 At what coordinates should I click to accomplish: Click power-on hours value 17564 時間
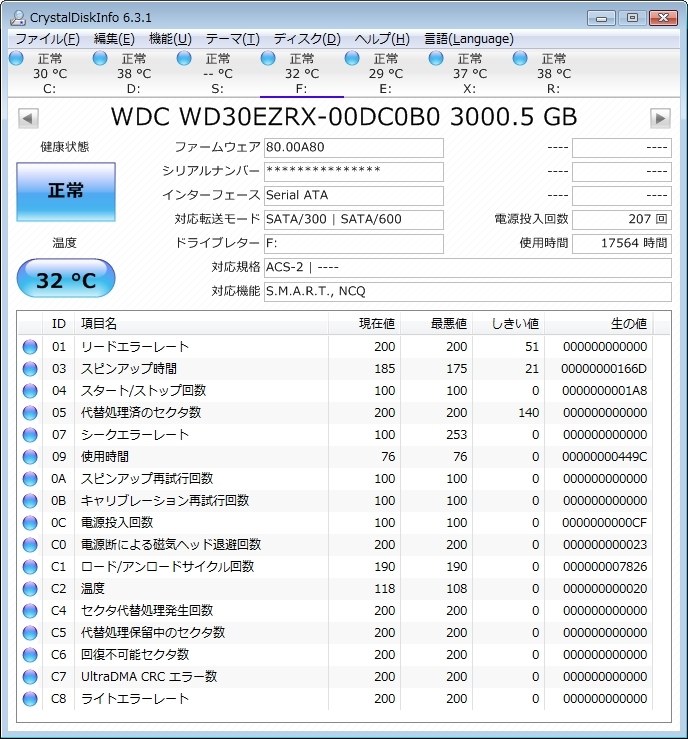[622, 244]
